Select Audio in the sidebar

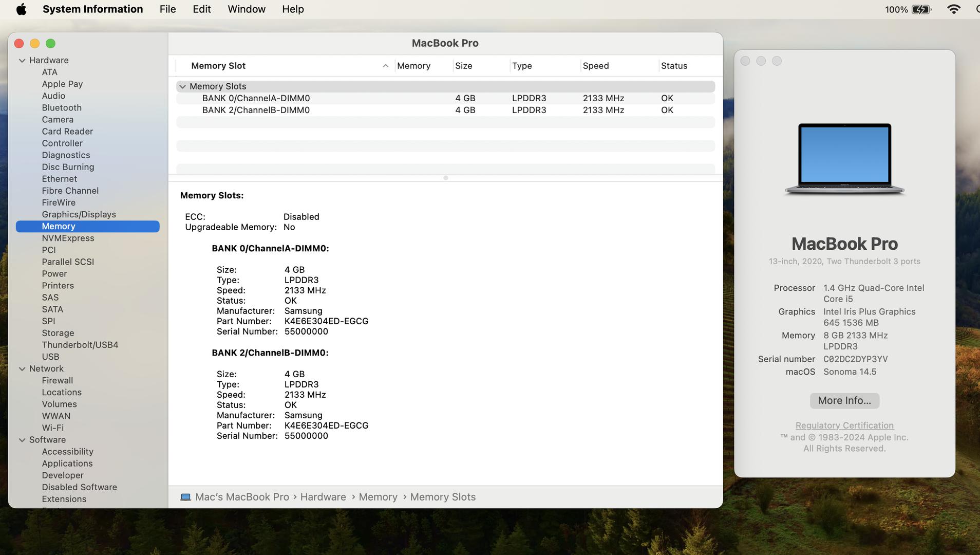53,96
